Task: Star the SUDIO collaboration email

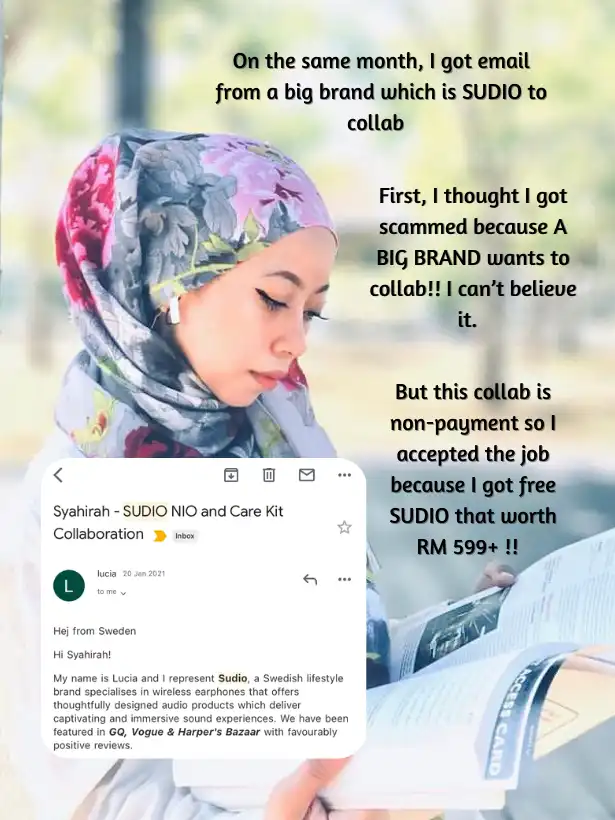Action: pos(344,527)
